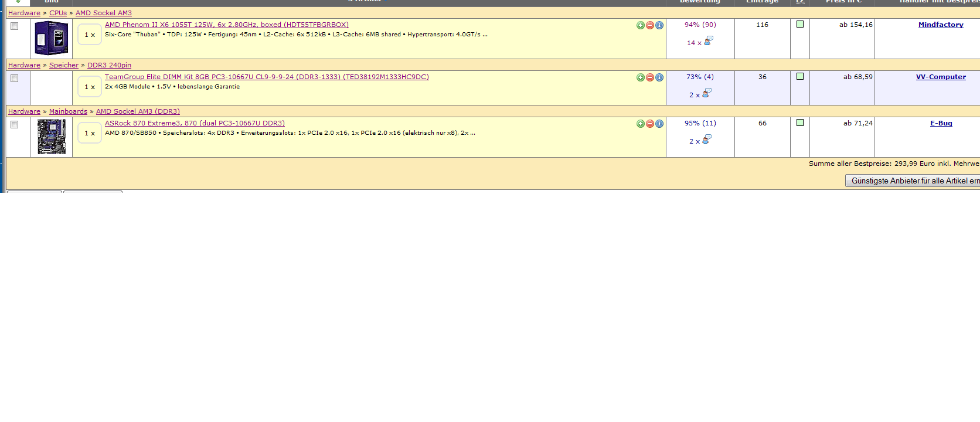Increase quantity with green plus for AMD Phenom II

(x=641, y=25)
